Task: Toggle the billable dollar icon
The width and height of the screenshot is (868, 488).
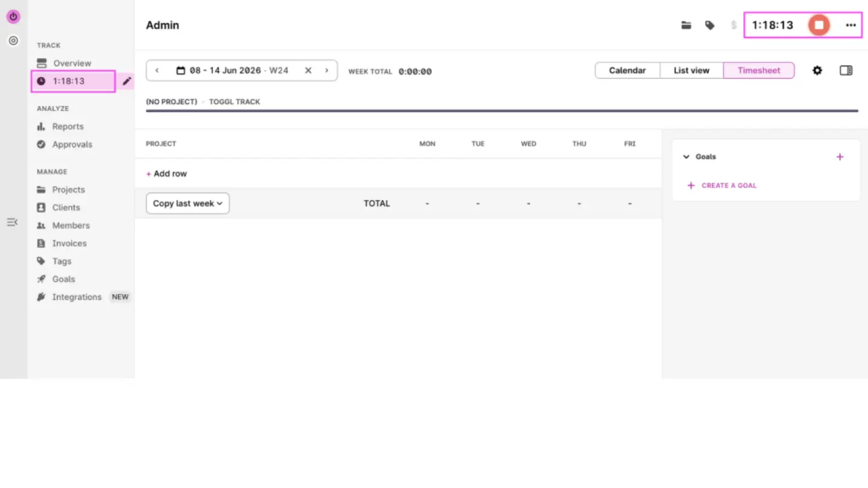Action: 734,25
